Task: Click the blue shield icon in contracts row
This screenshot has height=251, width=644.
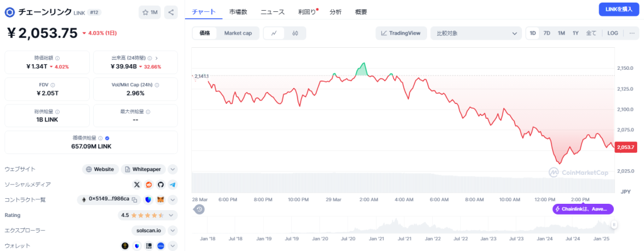Action: (148, 200)
